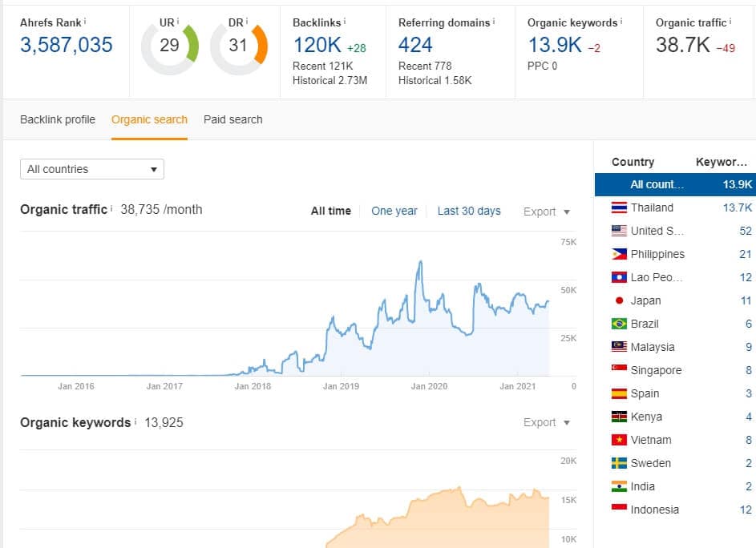Click the Sweden flag icon
This screenshot has height=548, width=756.
618,463
